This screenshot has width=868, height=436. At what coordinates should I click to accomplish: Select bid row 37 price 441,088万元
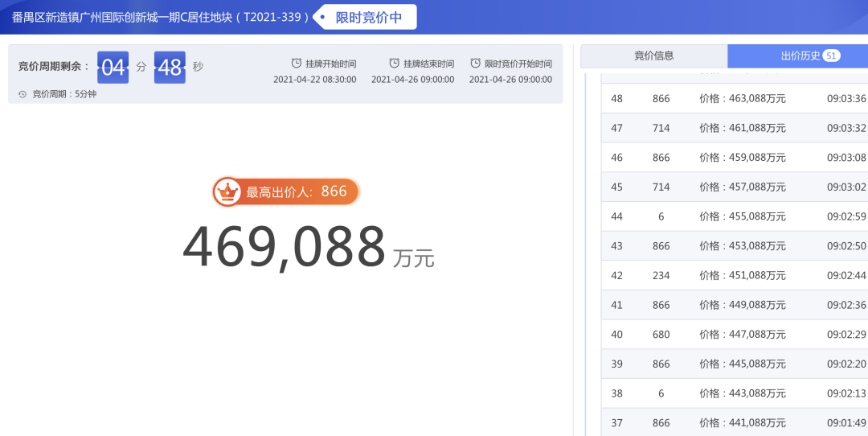(x=735, y=422)
